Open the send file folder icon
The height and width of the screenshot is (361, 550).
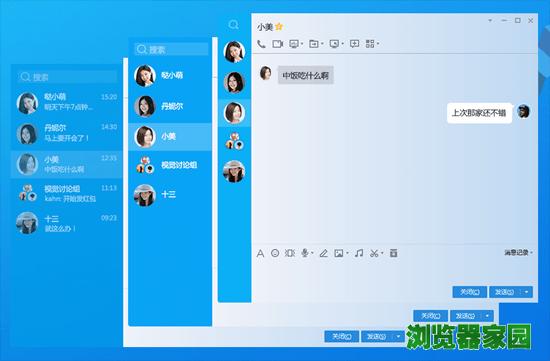tap(314, 44)
